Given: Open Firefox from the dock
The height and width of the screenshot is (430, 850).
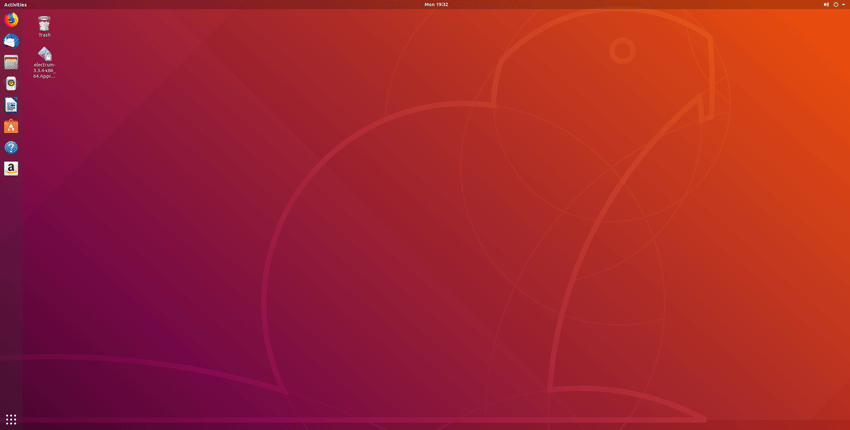Looking at the screenshot, I should coord(11,20).
